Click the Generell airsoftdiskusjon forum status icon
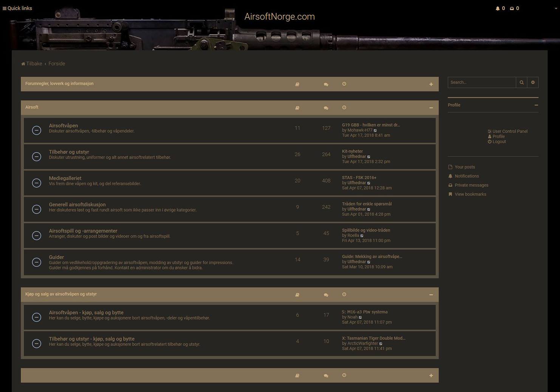This screenshot has width=560, height=392. pos(37,209)
